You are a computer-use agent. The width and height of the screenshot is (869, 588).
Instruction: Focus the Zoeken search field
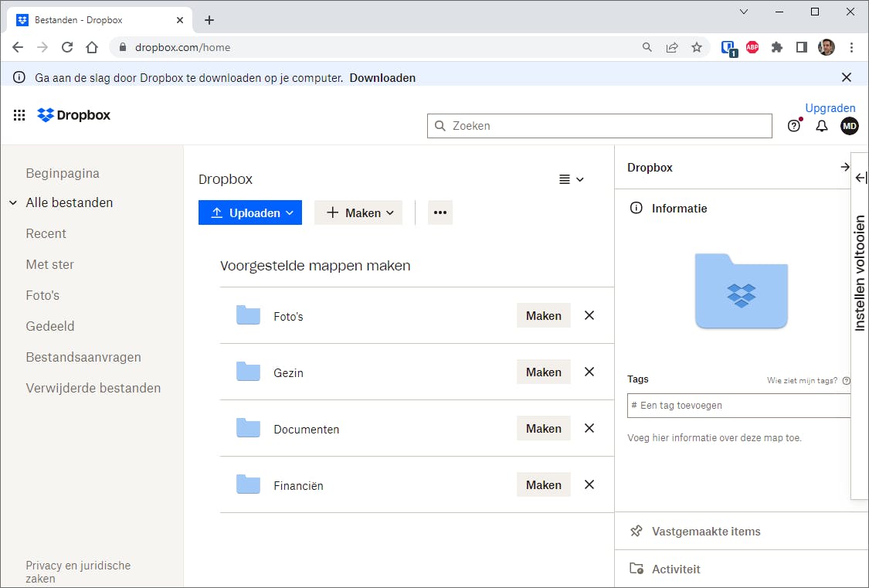point(599,126)
